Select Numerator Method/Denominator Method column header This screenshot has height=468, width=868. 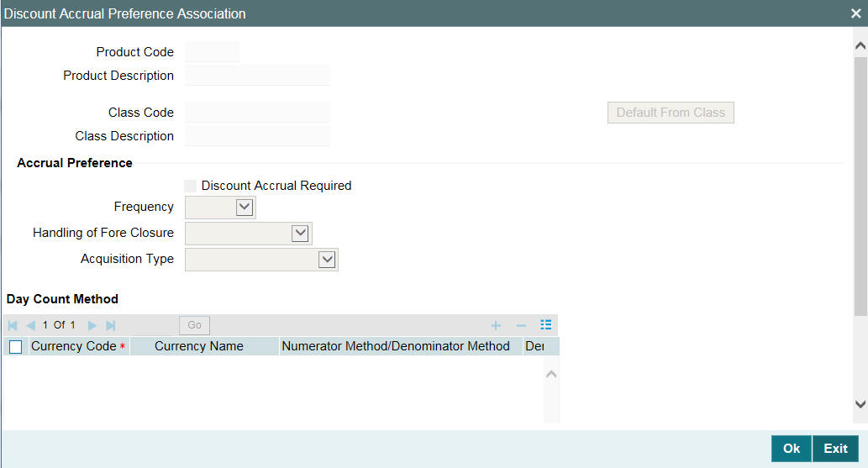[396, 346]
